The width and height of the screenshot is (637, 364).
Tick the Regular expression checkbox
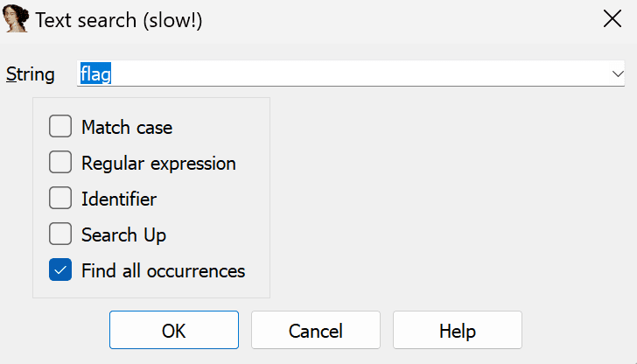(60, 162)
